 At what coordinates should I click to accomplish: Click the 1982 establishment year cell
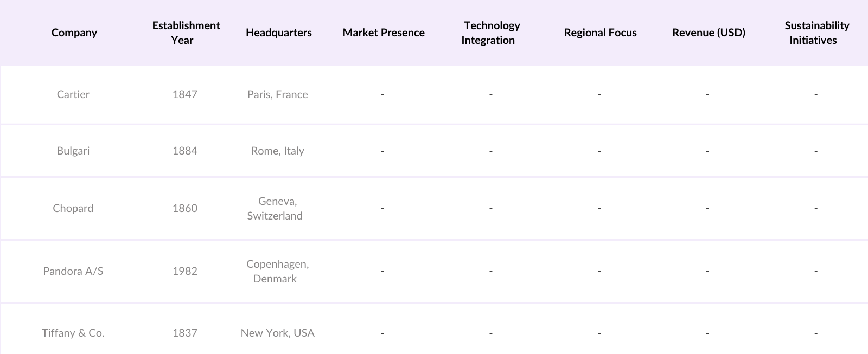coord(185,271)
